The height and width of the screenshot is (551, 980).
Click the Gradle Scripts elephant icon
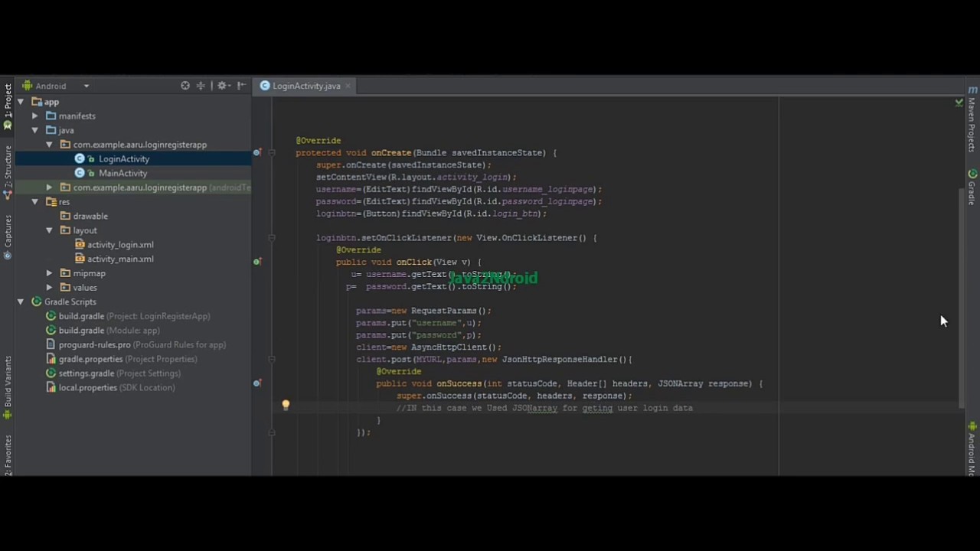tap(36, 302)
